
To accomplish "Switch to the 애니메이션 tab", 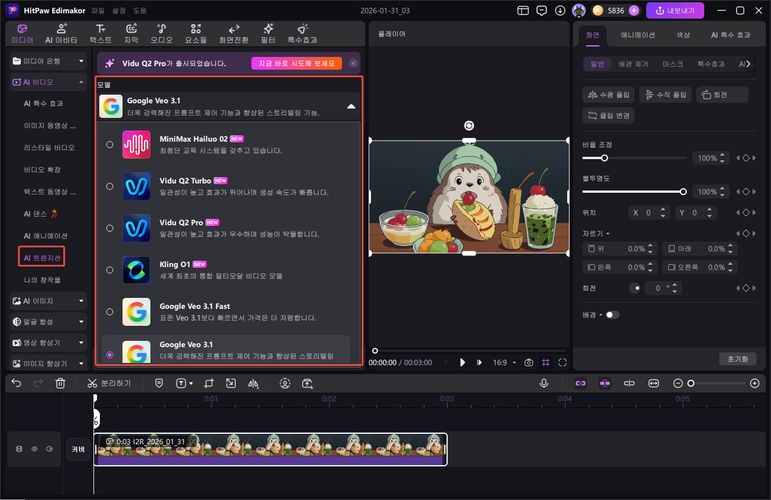I will tap(638, 35).
